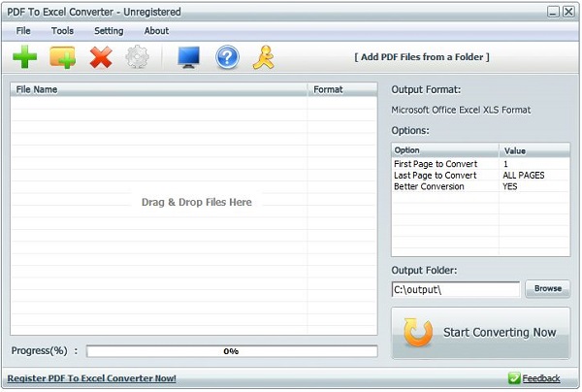Open the Register PDF To Excel Converter Now link

[x=92, y=378]
